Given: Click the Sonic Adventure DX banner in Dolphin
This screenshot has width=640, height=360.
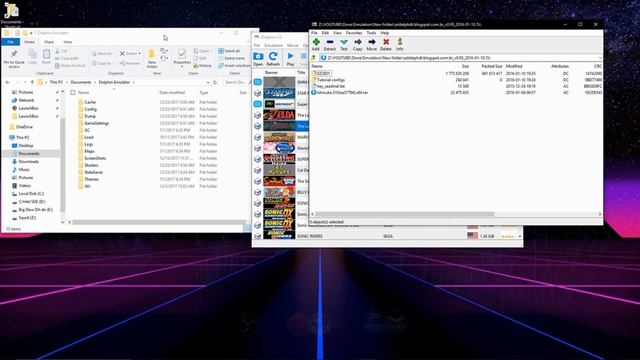Looking at the screenshot, I should coord(279,213).
